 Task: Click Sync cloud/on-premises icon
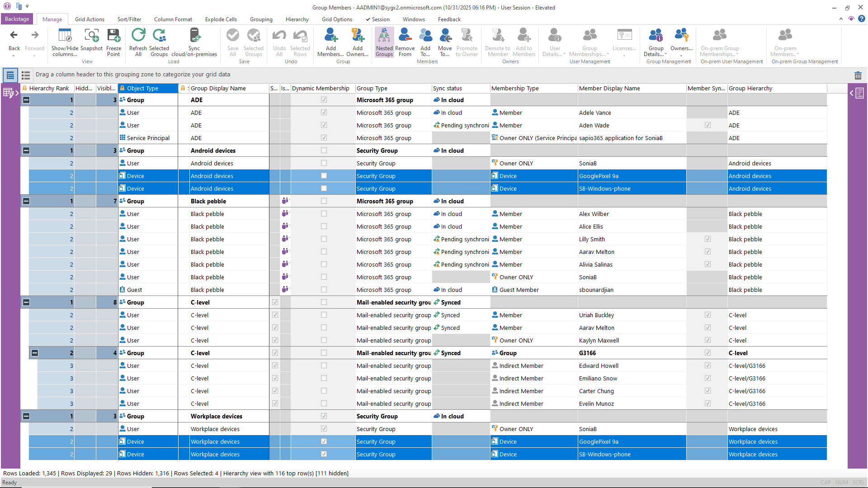tap(194, 36)
